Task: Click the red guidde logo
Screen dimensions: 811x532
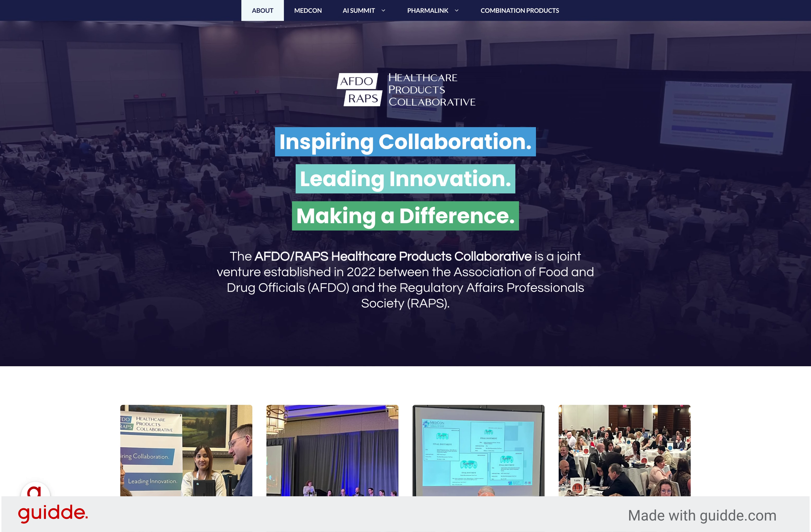Action: pyautogui.click(x=53, y=513)
